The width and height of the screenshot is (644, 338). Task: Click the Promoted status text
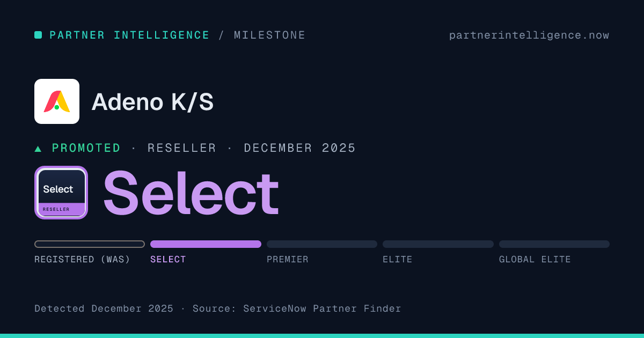86,149
